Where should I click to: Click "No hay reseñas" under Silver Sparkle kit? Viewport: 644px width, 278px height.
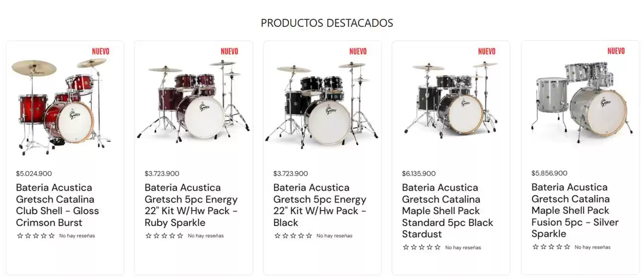592,247
